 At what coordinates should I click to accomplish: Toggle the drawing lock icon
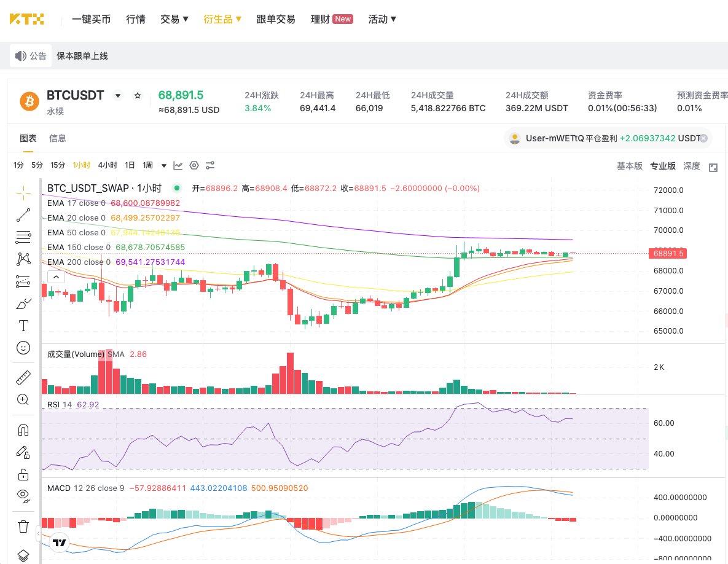[x=23, y=474]
